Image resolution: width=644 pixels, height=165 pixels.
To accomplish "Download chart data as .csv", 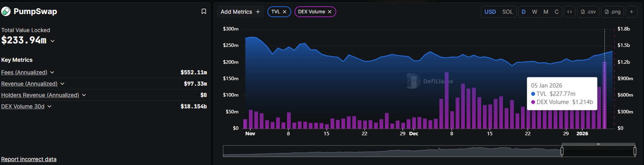I will point(588,12).
